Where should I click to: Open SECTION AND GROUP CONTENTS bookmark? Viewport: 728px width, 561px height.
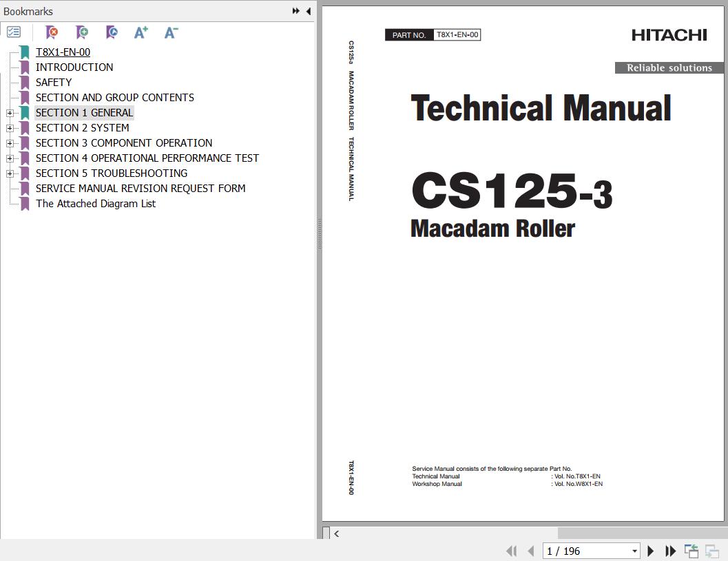[x=115, y=98]
